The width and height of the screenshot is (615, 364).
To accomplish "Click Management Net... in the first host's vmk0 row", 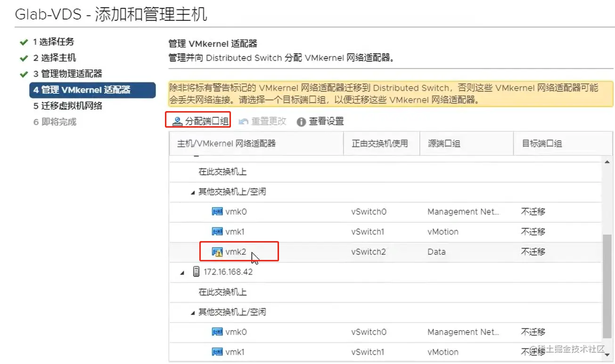I will coord(463,212).
